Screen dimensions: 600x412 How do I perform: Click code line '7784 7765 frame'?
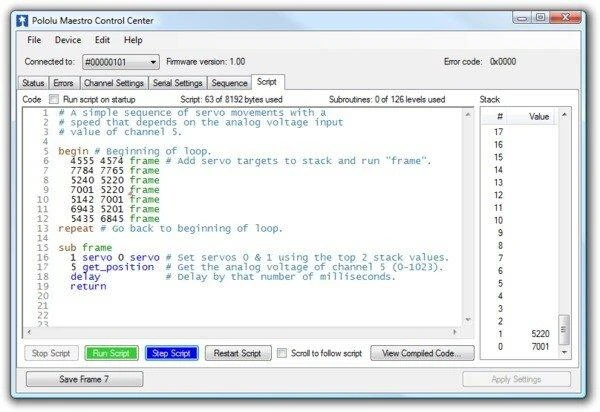pos(115,171)
